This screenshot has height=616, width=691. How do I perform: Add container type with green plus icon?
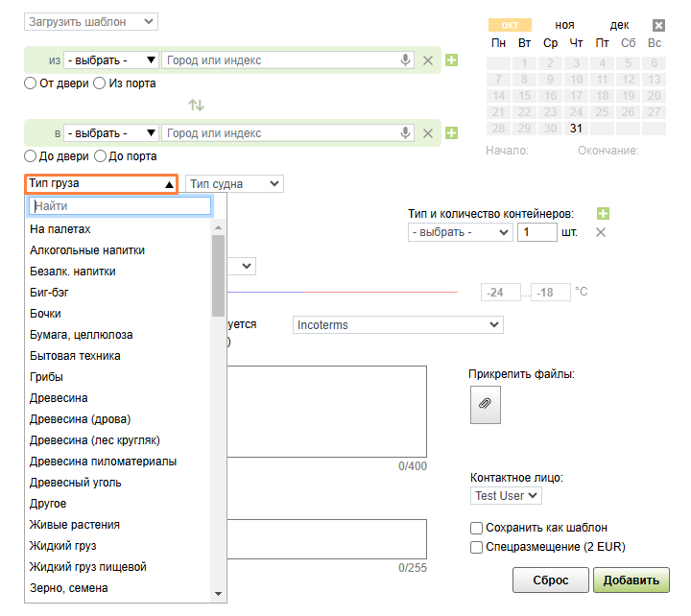pyautogui.click(x=603, y=213)
